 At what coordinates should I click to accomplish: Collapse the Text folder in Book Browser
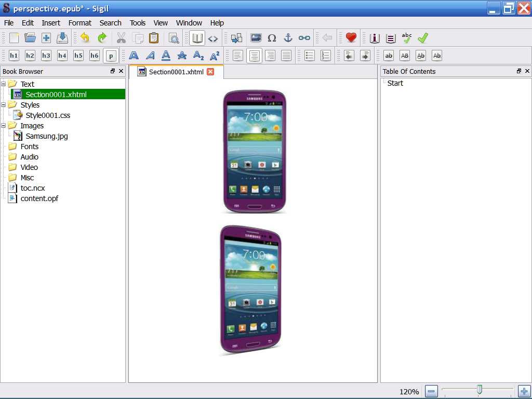[4, 84]
